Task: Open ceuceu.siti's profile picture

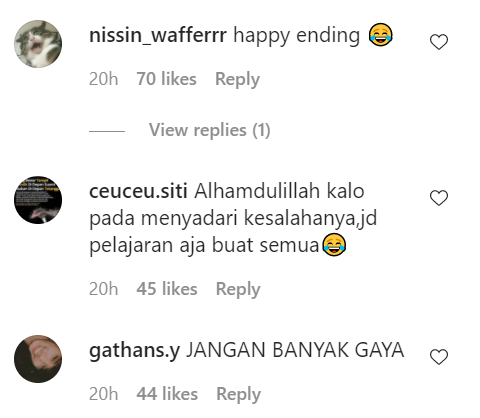Action: 38,200
